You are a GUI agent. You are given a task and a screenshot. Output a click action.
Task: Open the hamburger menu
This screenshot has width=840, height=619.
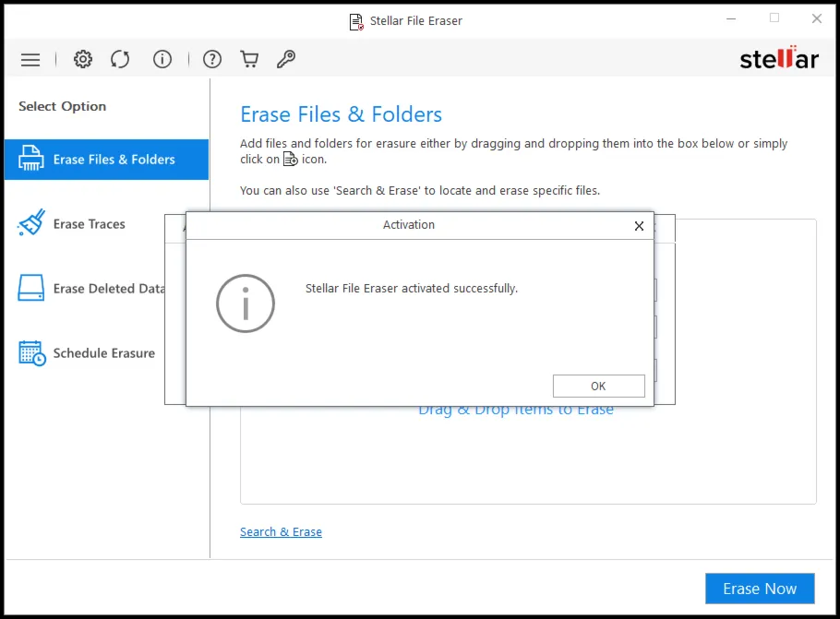pos(30,59)
